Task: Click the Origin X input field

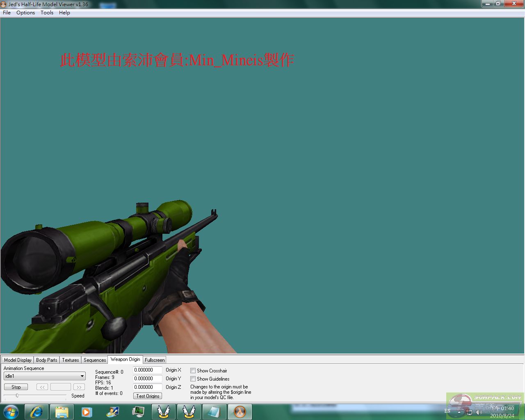Action: click(147, 370)
